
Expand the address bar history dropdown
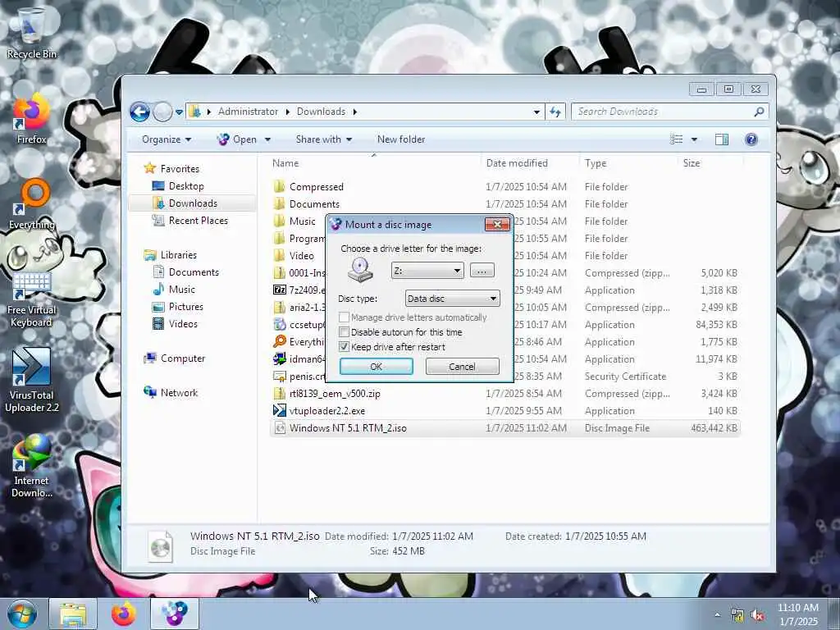coord(536,112)
